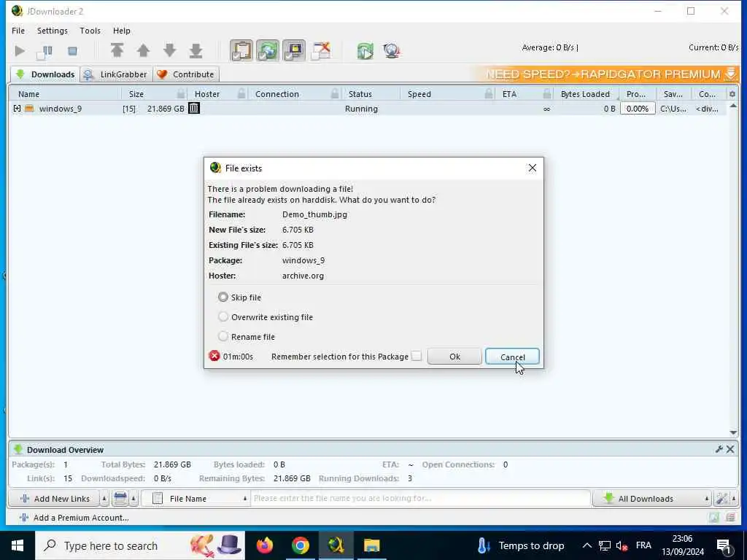This screenshot has height=560, width=747.
Task: Switch to the LinkGrabber tab
Action: pyautogui.click(x=116, y=74)
